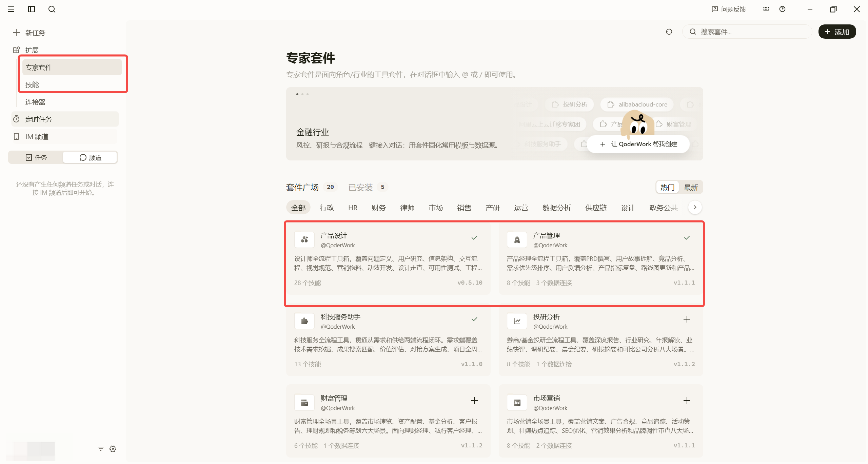Switch to the 任务 toggle tab
The image size is (868, 464).
[36, 157]
